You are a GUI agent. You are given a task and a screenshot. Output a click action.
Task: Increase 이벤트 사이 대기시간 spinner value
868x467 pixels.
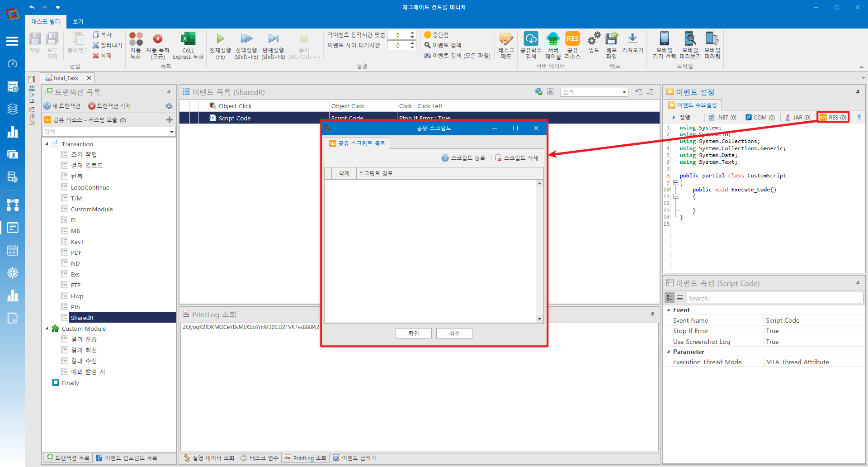[x=412, y=43]
